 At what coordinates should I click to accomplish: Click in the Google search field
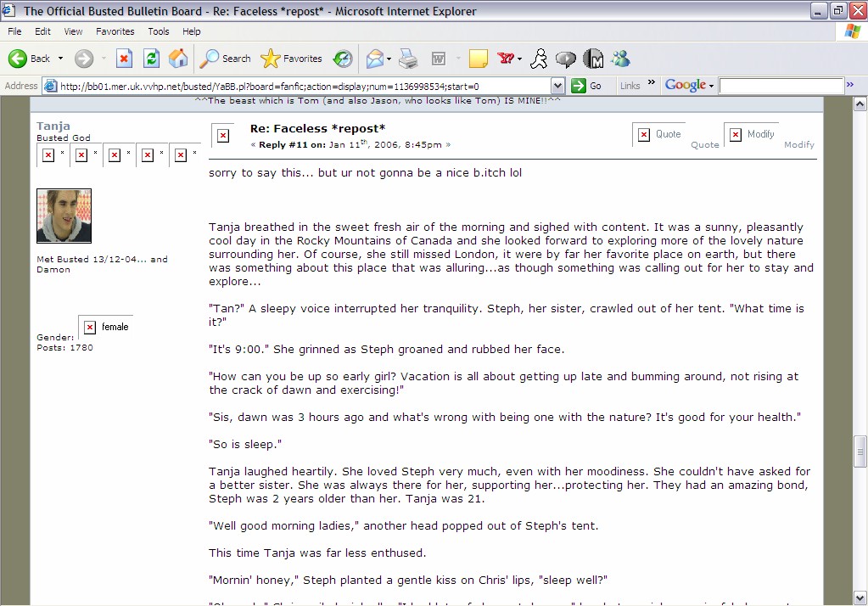point(781,86)
